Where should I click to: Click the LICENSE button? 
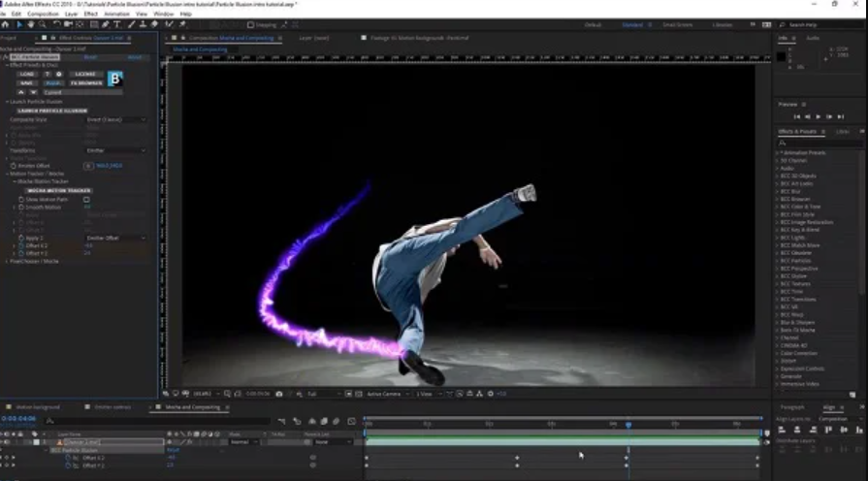pyautogui.click(x=85, y=74)
